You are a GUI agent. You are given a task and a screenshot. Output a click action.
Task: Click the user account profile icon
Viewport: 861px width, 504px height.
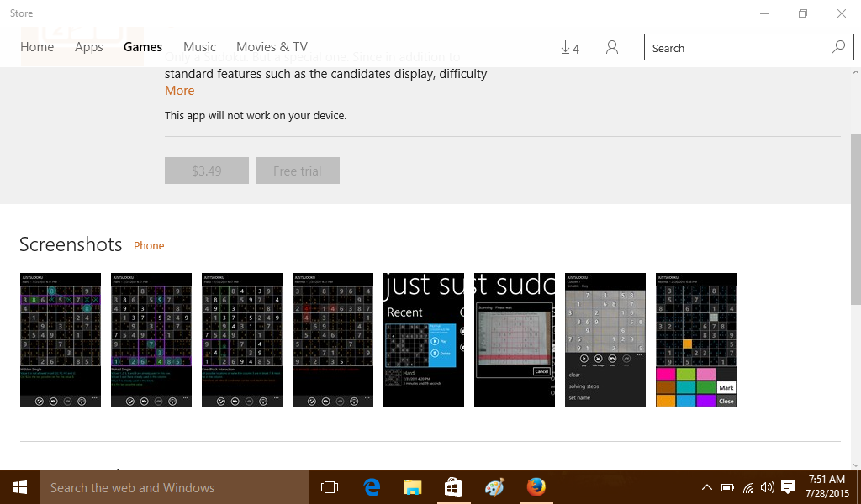pos(612,48)
